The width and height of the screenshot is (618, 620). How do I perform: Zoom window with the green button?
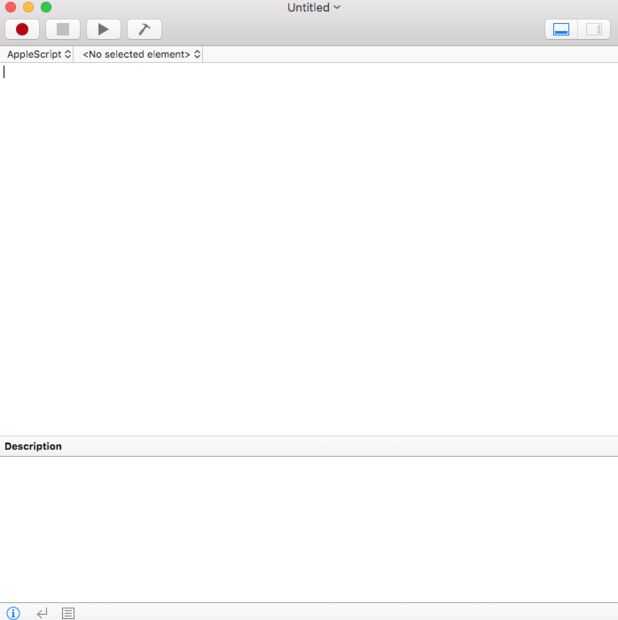tap(46, 7)
